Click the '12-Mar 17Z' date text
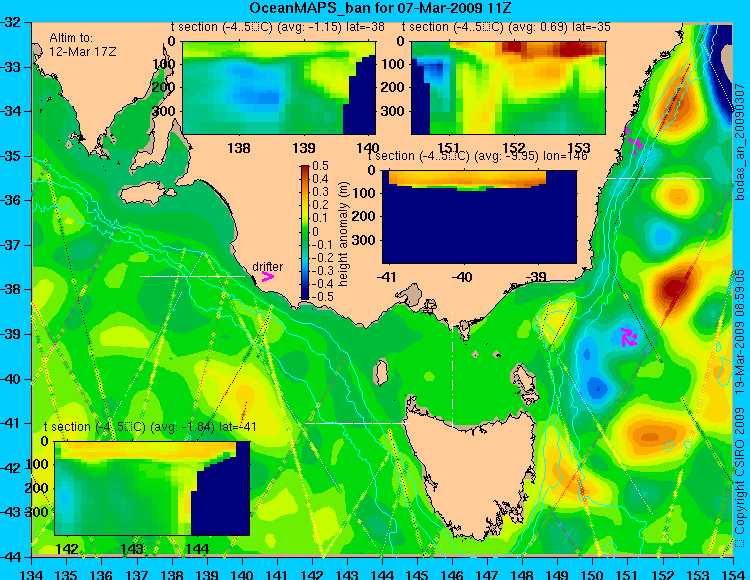 83,51
